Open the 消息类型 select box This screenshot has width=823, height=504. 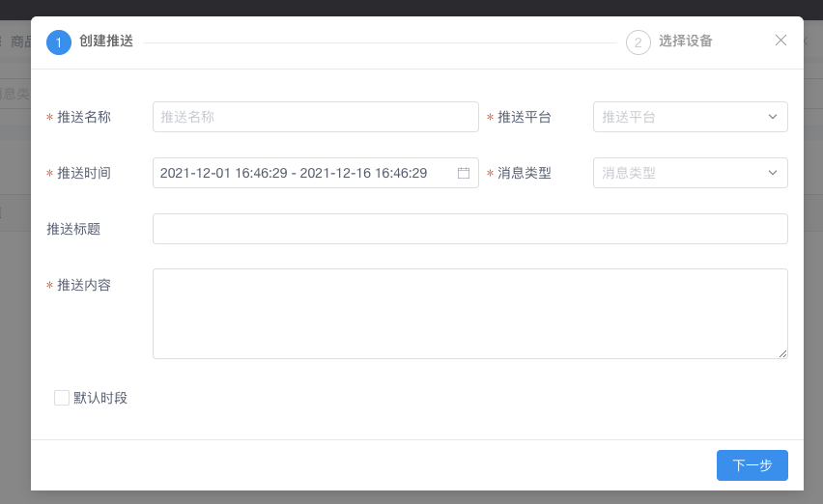(x=682, y=173)
